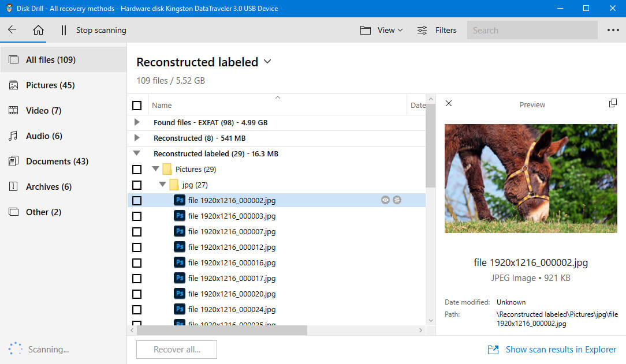Image resolution: width=626 pixels, height=364 pixels.
Task: Collapse the jpg folder tree
Action: [x=162, y=185]
